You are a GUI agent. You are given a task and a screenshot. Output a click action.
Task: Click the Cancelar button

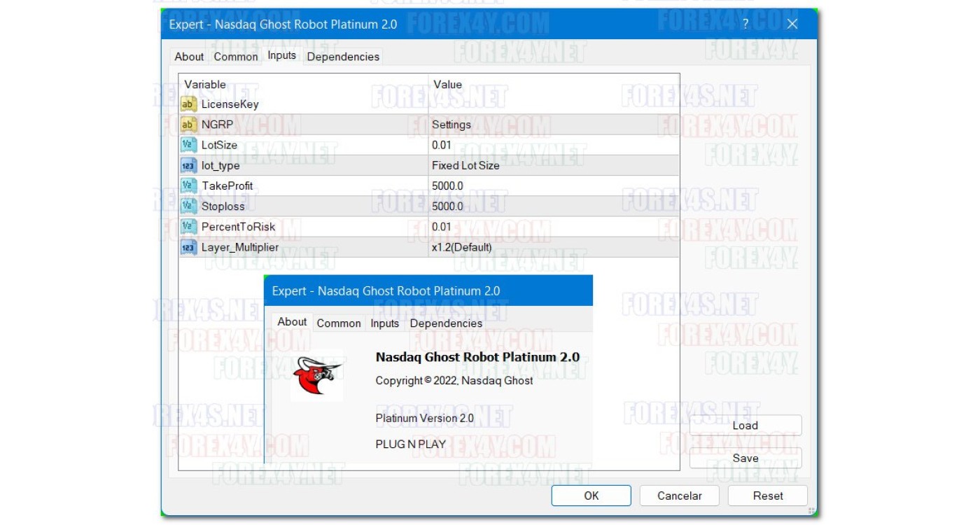[x=679, y=496]
